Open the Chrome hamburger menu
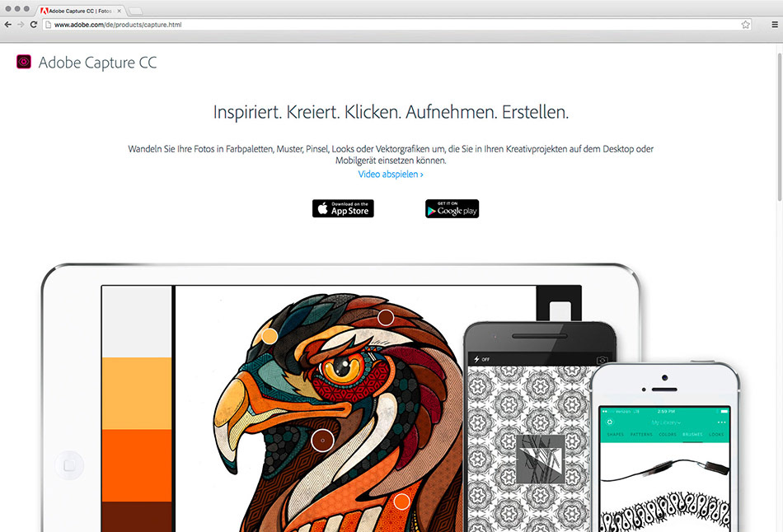783x532 pixels. pos(775,25)
